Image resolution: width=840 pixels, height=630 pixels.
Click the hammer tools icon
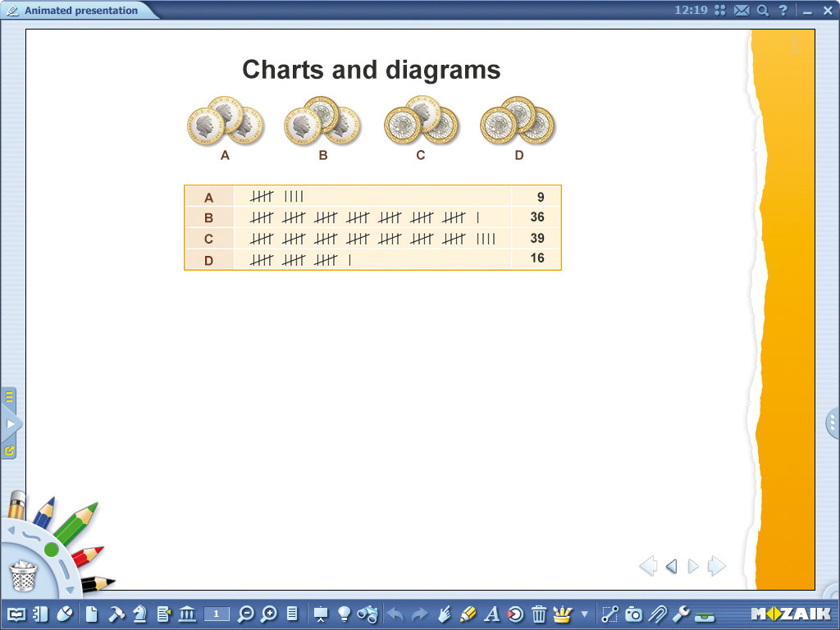pyautogui.click(x=116, y=614)
